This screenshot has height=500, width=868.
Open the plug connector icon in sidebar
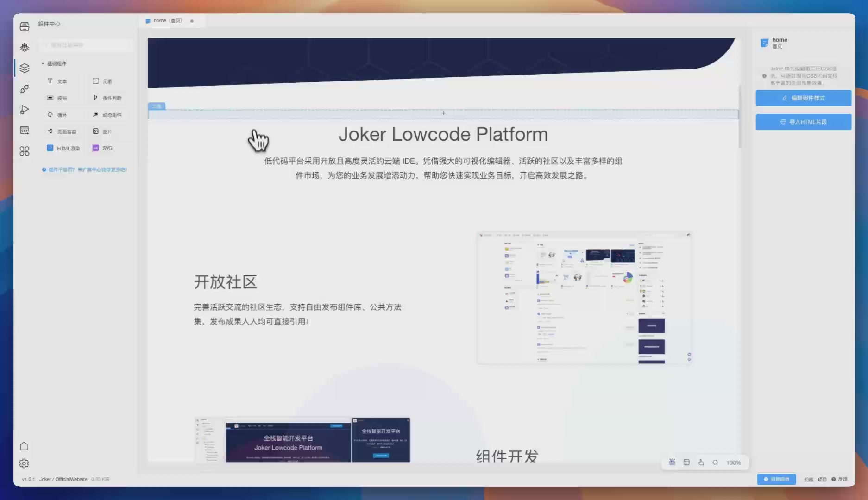(25, 88)
